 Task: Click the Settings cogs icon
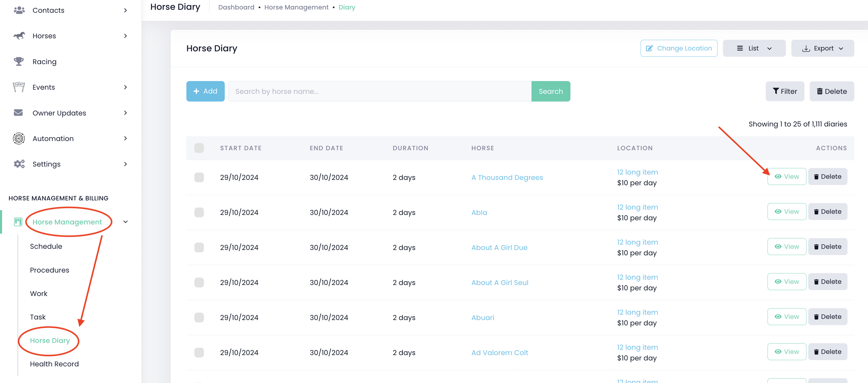(19, 164)
